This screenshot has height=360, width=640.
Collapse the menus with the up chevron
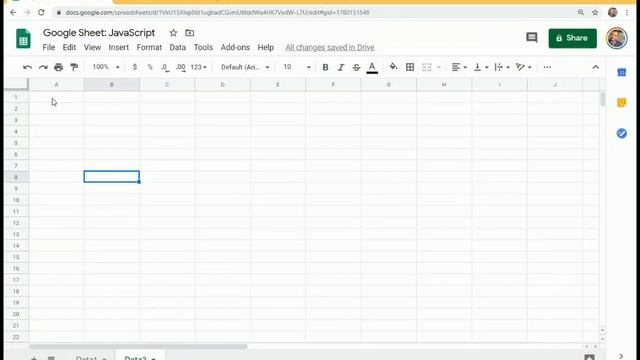(x=596, y=67)
